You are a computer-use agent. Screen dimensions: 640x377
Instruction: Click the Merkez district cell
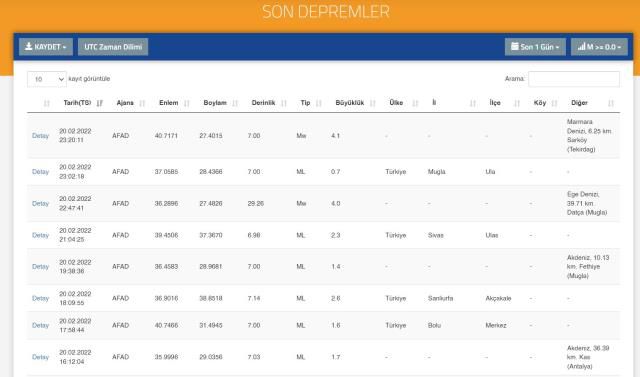point(496,326)
